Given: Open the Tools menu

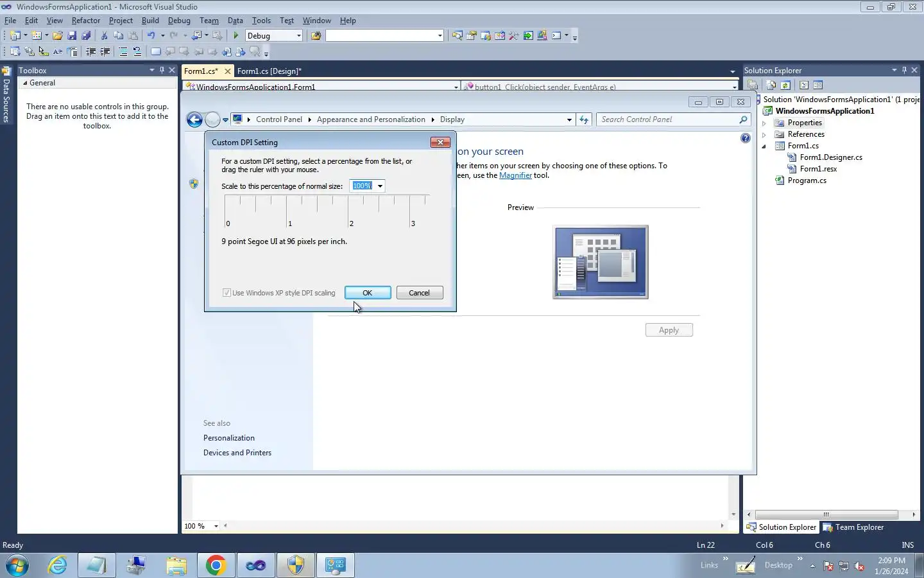Looking at the screenshot, I should 261,21.
